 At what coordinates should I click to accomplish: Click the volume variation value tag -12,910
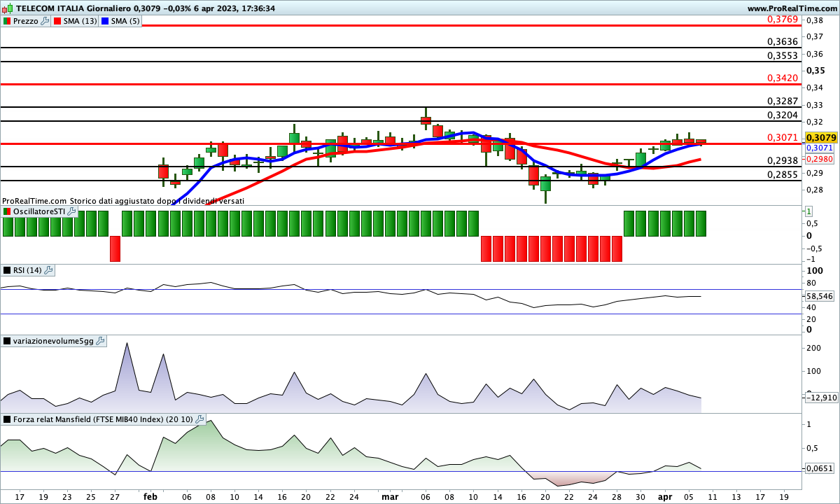(x=822, y=398)
